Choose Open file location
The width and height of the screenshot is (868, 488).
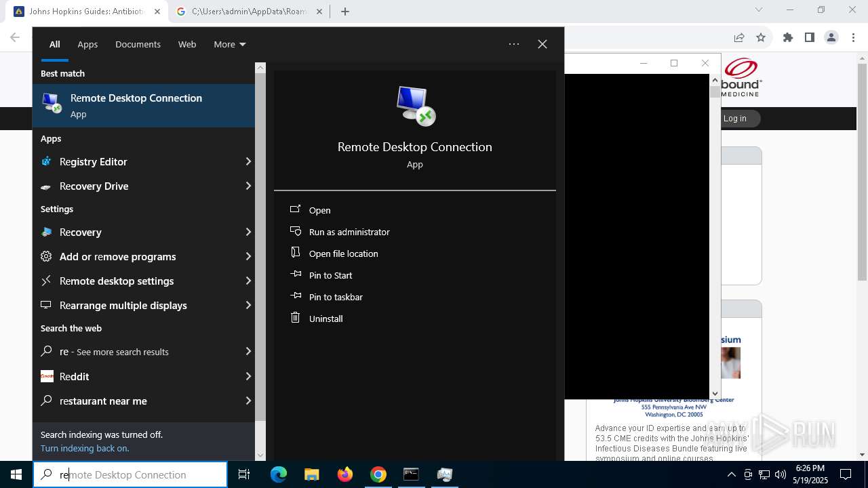pos(344,253)
